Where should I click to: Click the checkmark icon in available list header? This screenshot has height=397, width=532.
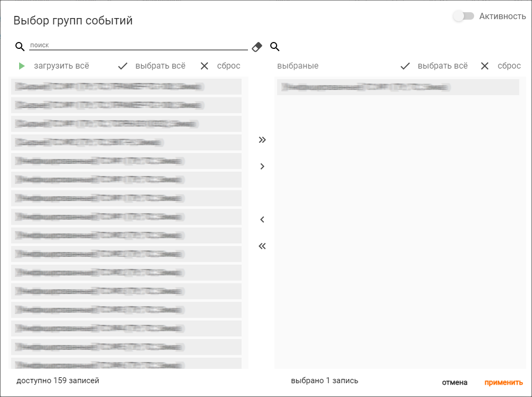[x=123, y=66]
